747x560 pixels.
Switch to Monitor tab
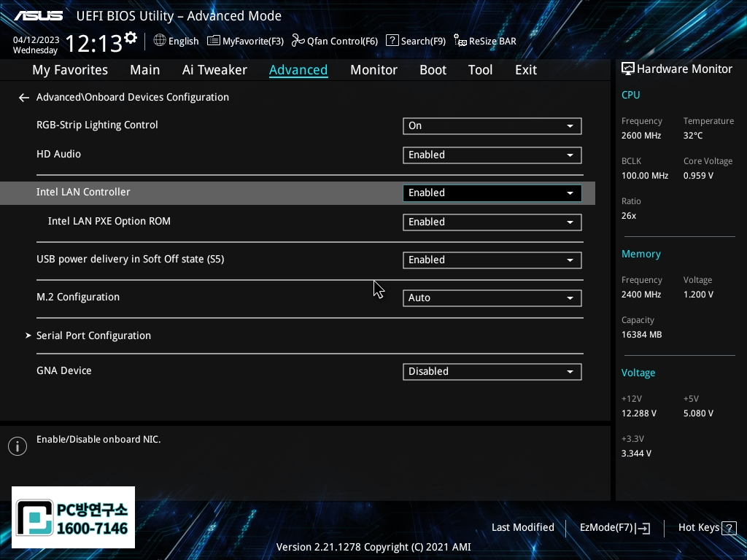pyautogui.click(x=373, y=70)
